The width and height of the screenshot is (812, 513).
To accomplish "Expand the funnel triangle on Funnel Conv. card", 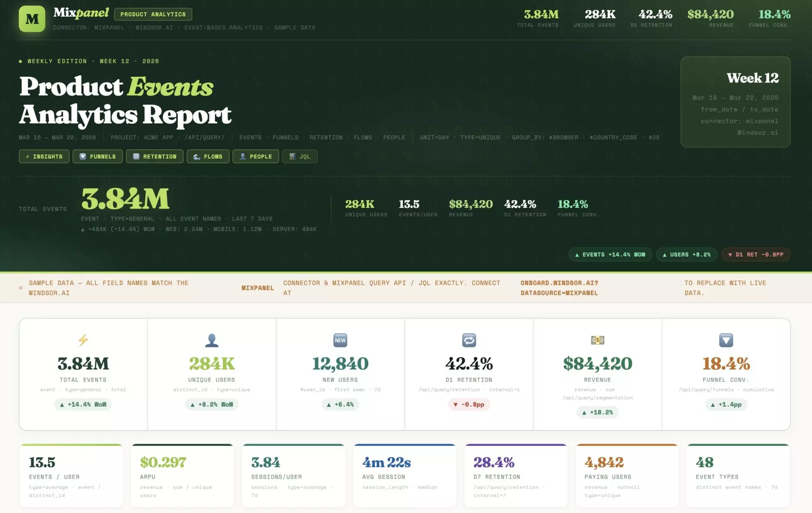I will pyautogui.click(x=725, y=340).
